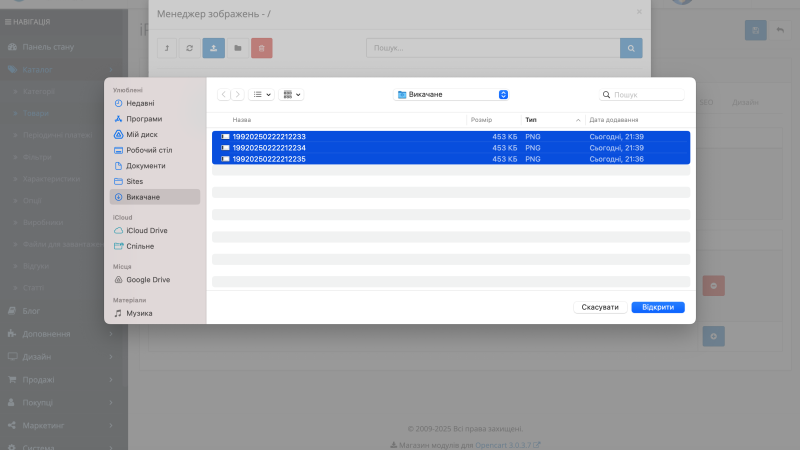Click image manager search field
The width and height of the screenshot is (800, 450).
click(x=493, y=48)
